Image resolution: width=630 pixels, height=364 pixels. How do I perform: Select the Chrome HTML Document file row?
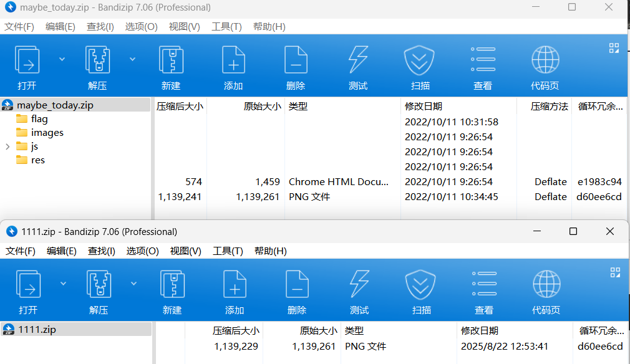[338, 182]
